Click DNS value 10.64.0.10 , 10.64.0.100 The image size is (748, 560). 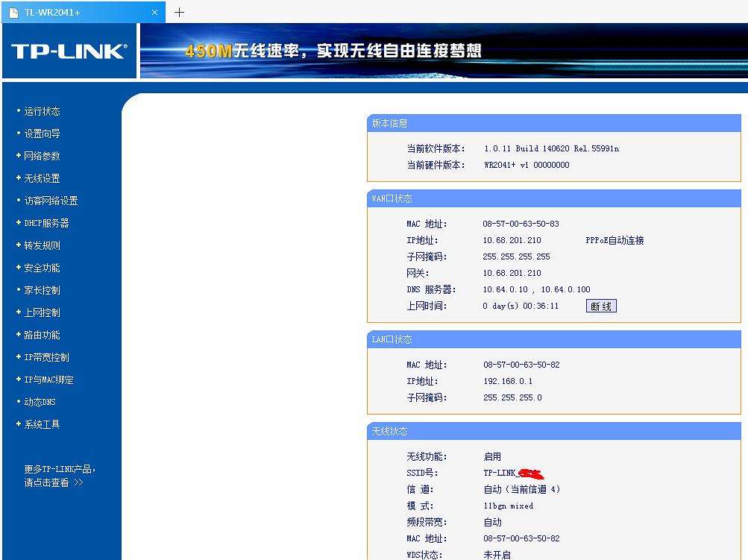pos(537,289)
